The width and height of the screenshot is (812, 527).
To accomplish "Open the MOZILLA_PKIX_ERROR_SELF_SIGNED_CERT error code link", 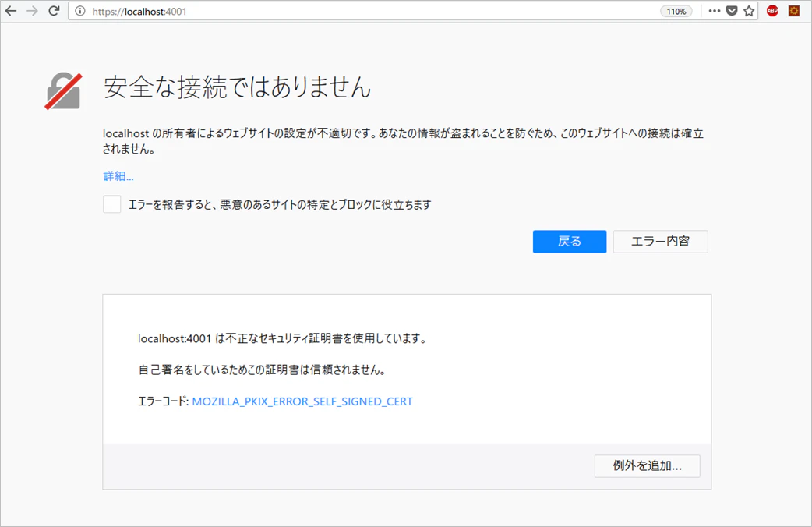I will (x=302, y=401).
